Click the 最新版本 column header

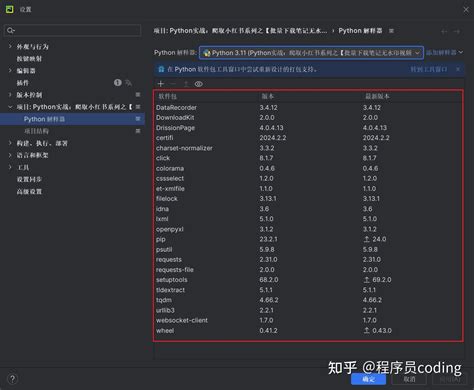pyautogui.click(x=377, y=96)
